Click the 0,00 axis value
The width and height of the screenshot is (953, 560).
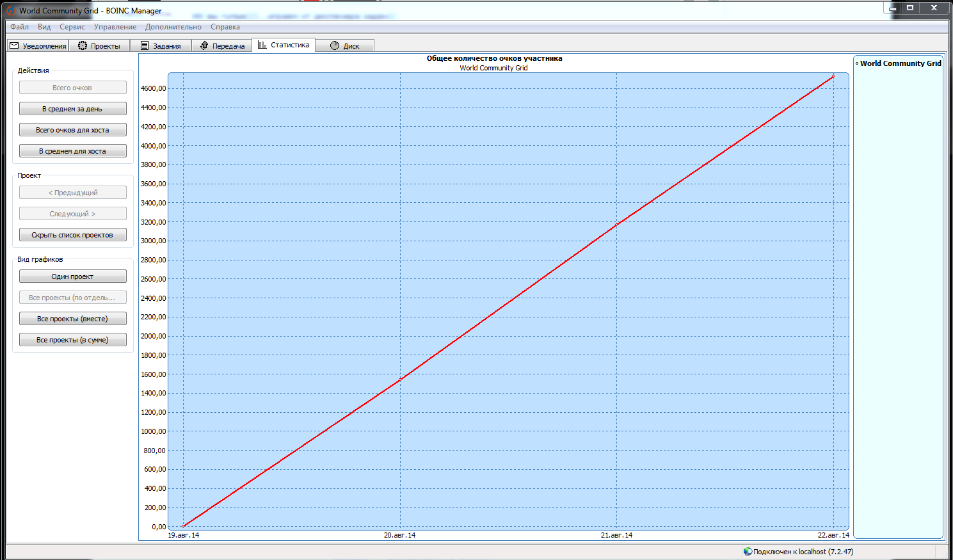[159, 527]
